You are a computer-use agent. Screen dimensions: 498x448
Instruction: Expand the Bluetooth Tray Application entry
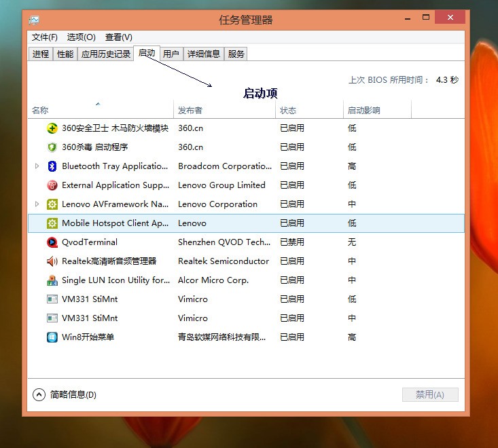click(37, 166)
